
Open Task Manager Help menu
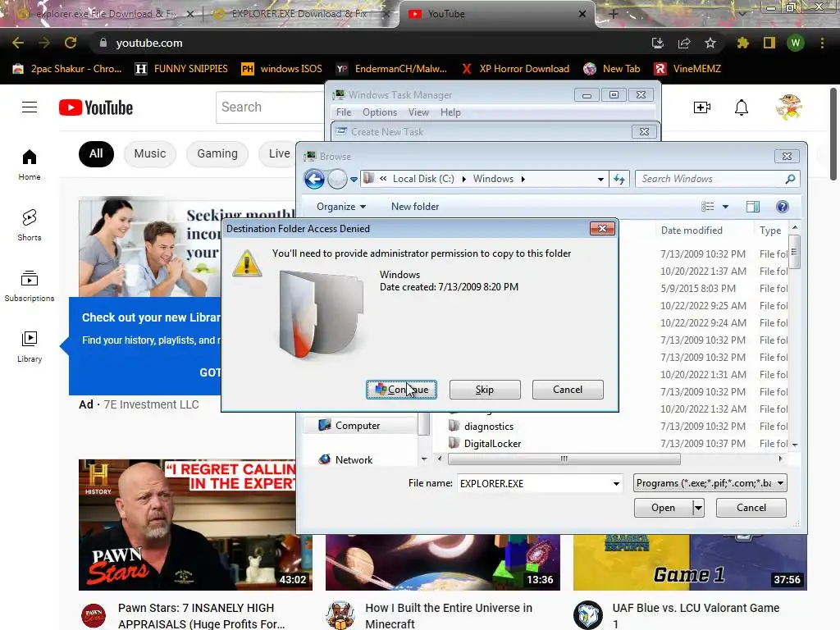click(450, 112)
